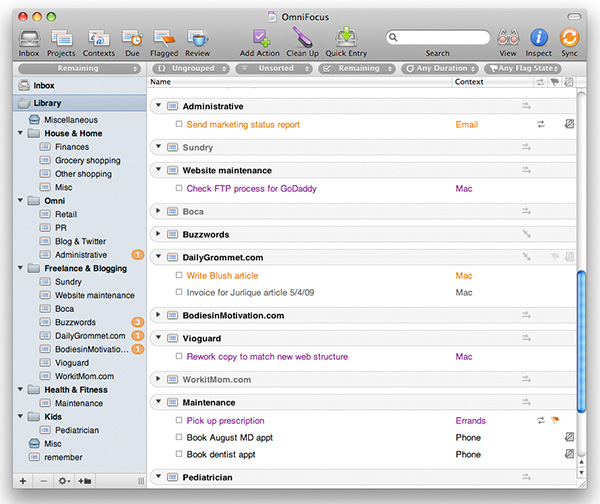Click the Email context of the marketing report task

pos(466,124)
